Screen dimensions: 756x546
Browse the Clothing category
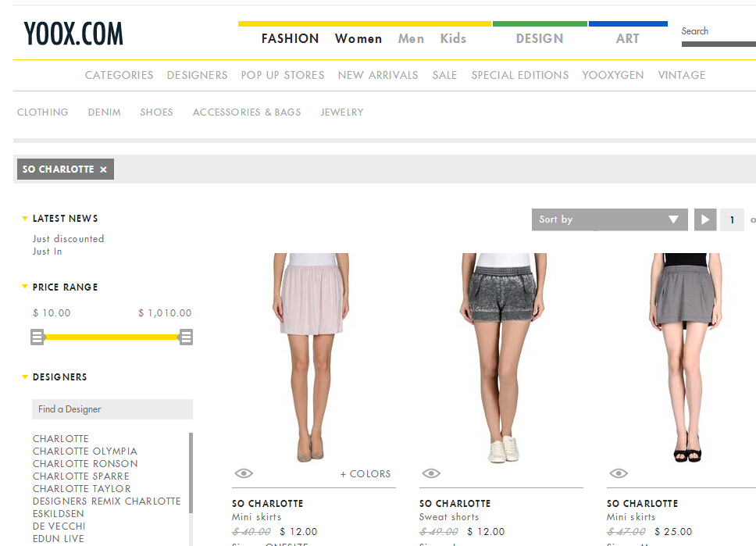42,112
